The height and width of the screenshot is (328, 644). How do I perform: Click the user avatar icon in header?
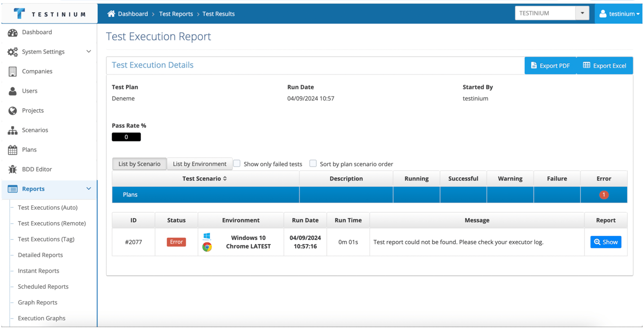point(603,14)
